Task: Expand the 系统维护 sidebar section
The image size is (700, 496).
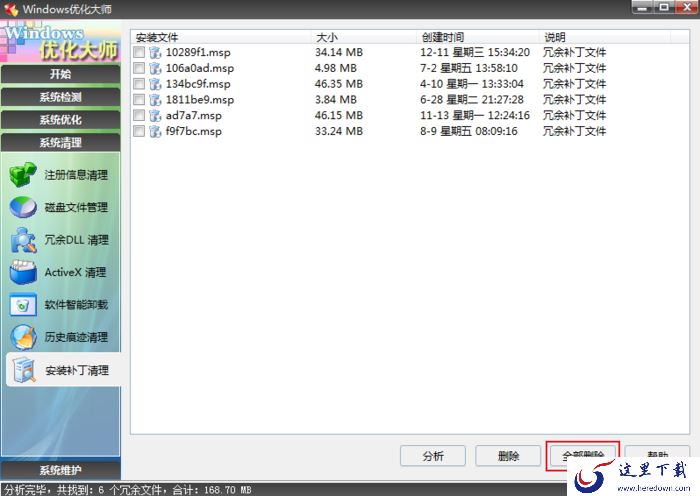Action: 60,470
